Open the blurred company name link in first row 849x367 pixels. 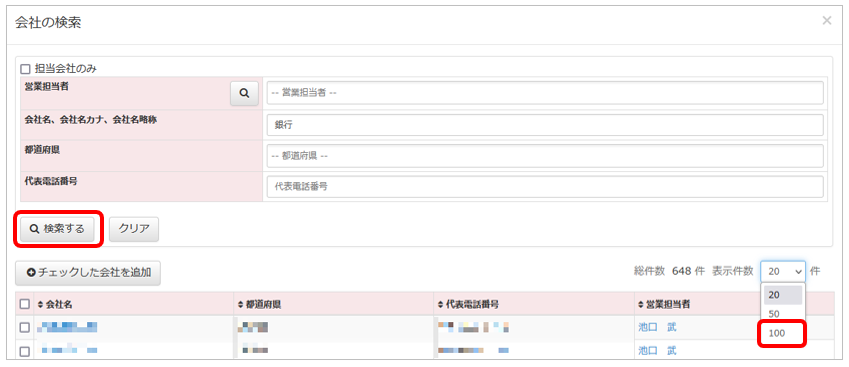(x=67, y=327)
